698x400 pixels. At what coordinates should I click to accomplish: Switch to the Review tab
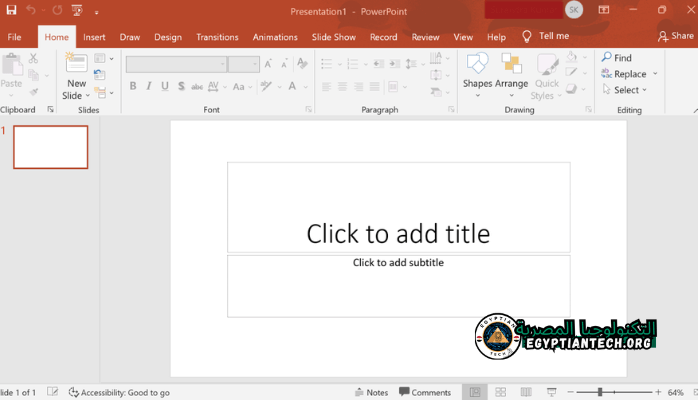(425, 37)
